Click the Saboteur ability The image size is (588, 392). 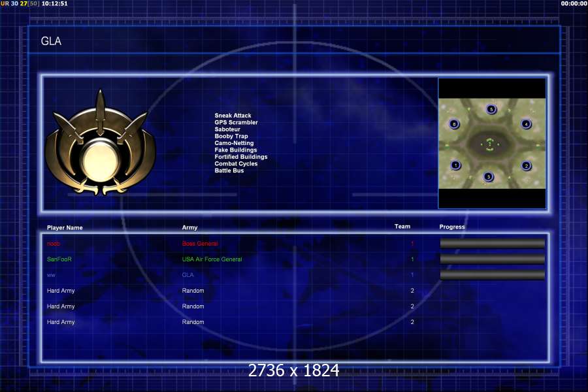tap(227, 129)
